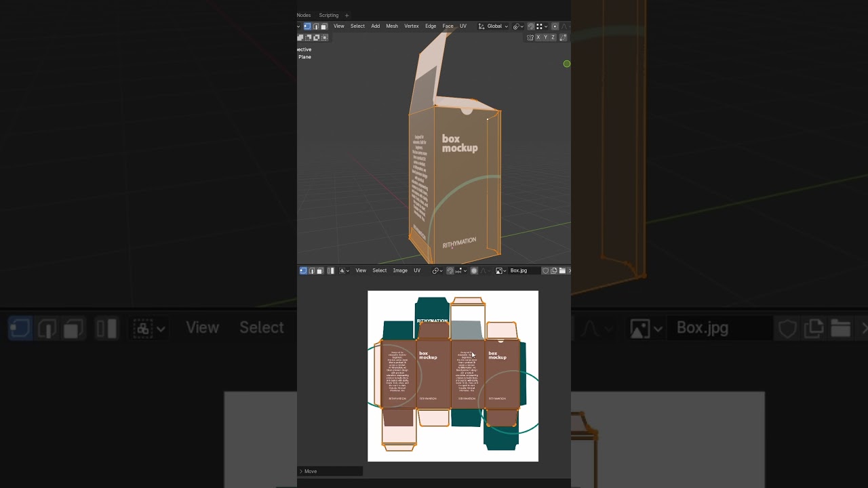Toggle snapping magnet in UV editor header

click(x=450, y=270)
